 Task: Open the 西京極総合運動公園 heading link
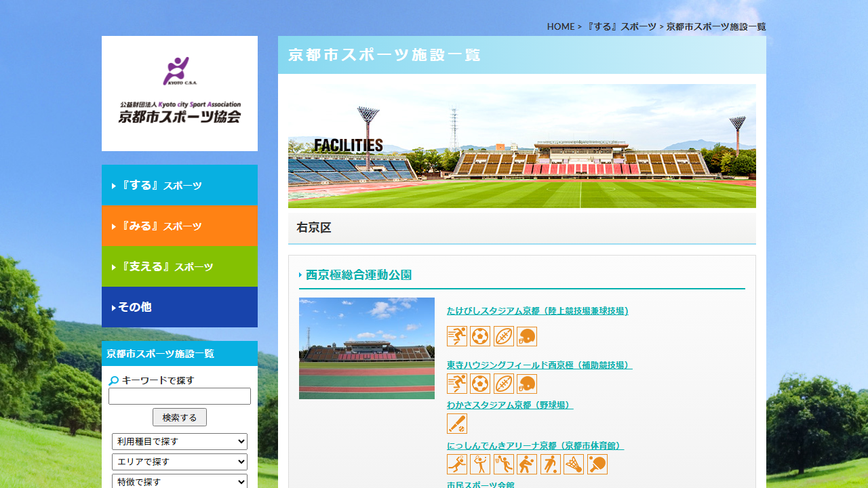[359, 274]
